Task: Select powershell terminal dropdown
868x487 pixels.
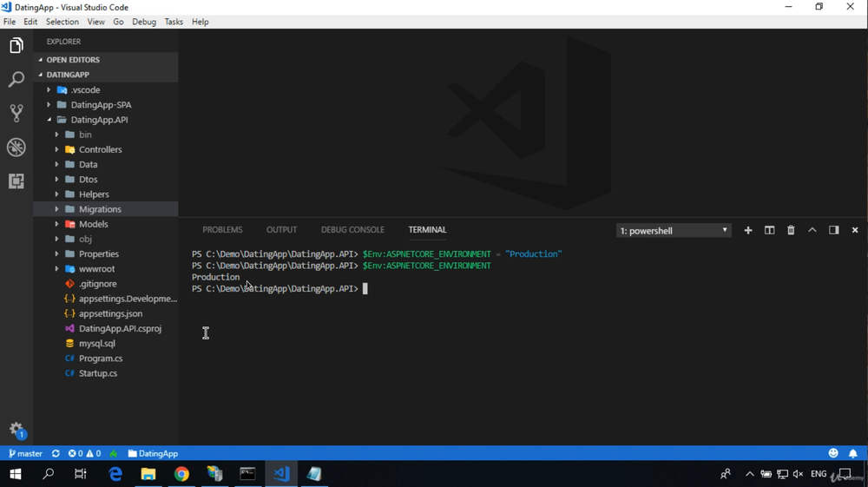Action: [674, 231]
